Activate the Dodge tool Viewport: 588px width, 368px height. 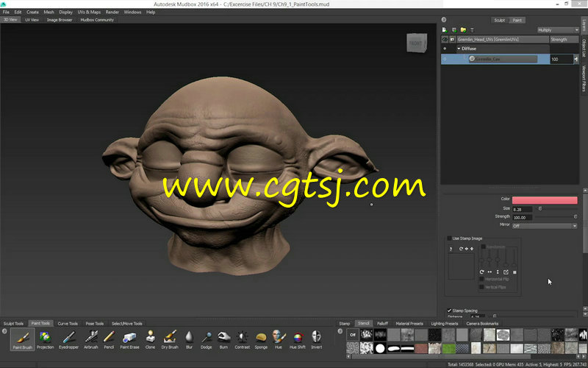pyautogui.click(x=206, y=339)
